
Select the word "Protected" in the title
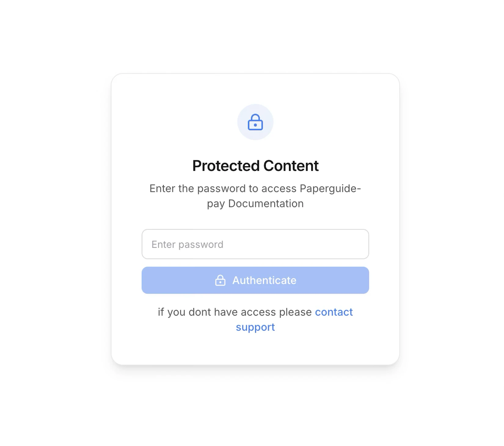[x=226, y=166]
